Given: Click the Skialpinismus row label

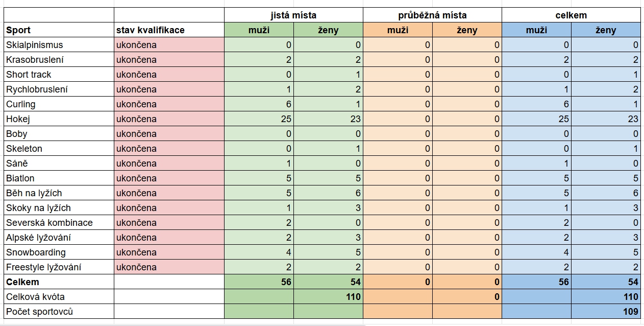Looking at the screenshot, I should 59,45.
